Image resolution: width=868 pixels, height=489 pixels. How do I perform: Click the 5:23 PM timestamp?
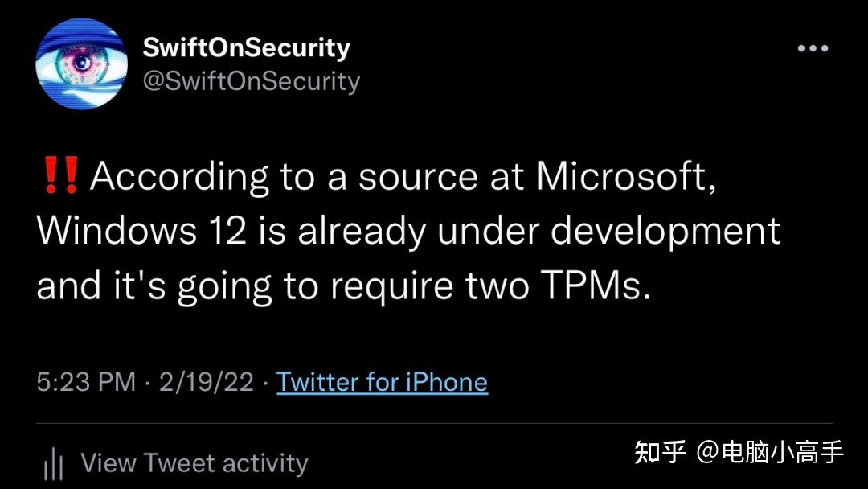tap(88, 382)
